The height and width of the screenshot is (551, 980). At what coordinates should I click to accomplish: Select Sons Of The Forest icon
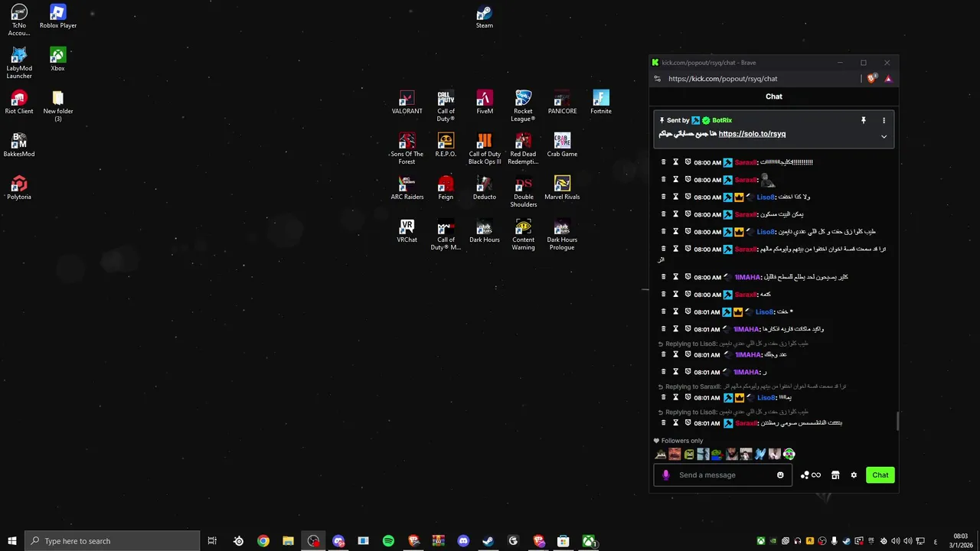click(x=407, y=149)
